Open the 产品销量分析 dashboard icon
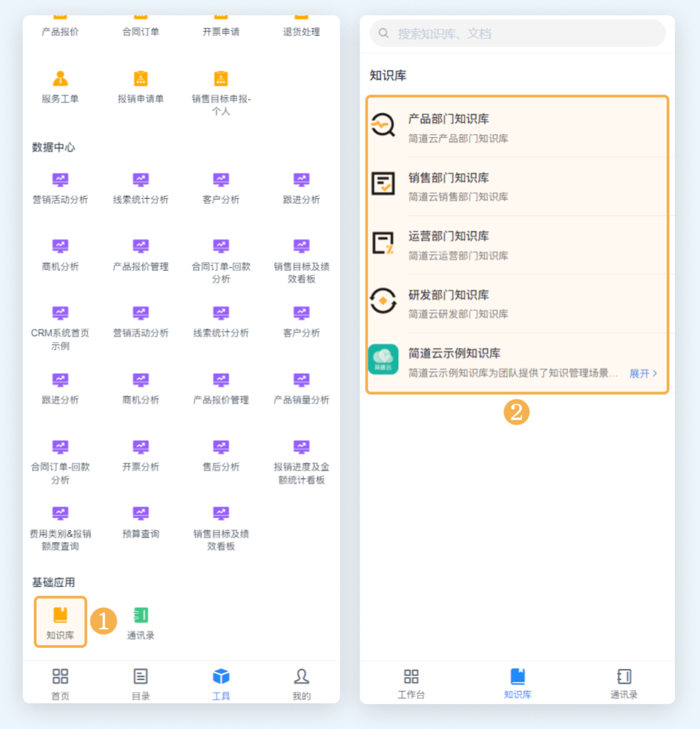Screen dimensions: 700x729 (301, 379)
